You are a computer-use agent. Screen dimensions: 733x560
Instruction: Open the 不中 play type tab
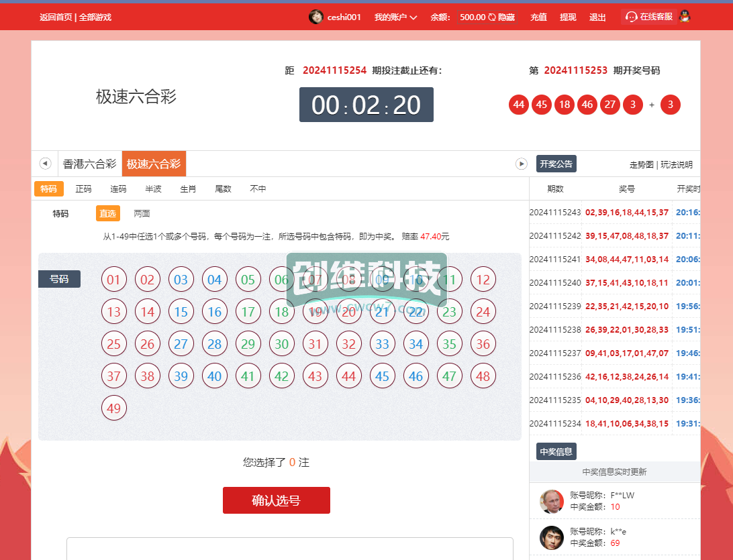[258, 188]
